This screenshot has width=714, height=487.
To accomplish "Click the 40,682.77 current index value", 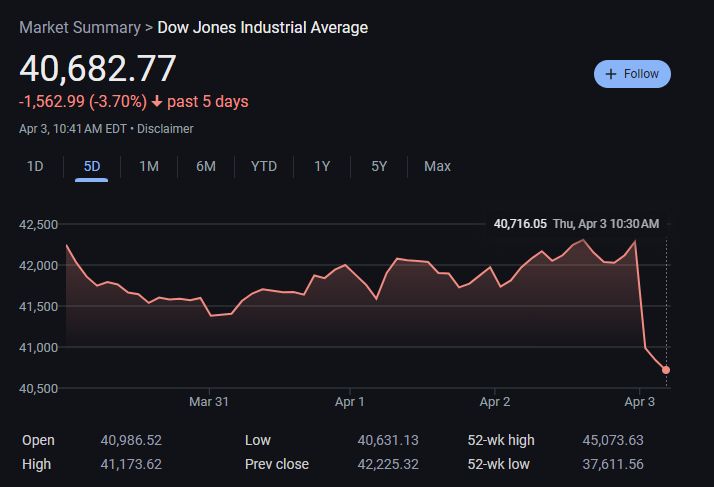I will click(98, 68).
